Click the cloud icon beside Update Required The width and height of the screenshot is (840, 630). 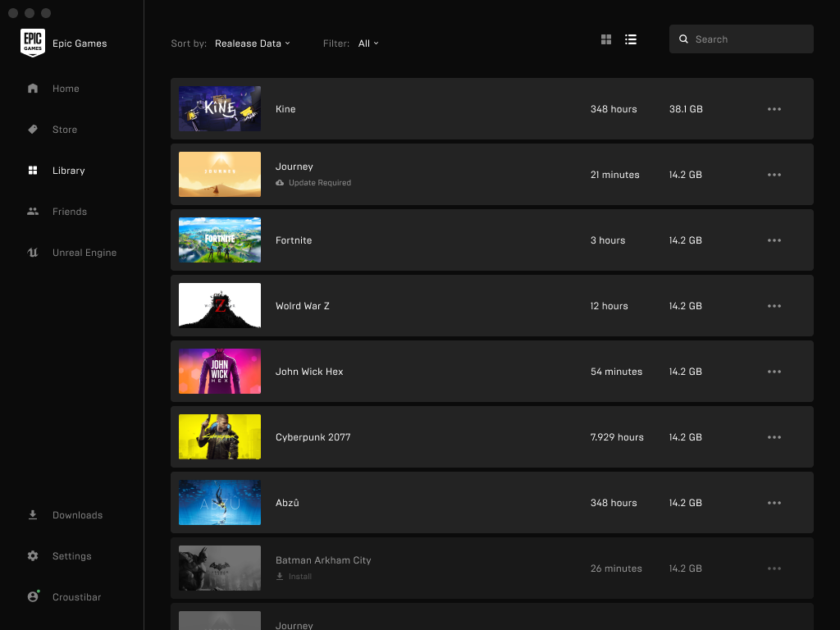pos(280,183)
